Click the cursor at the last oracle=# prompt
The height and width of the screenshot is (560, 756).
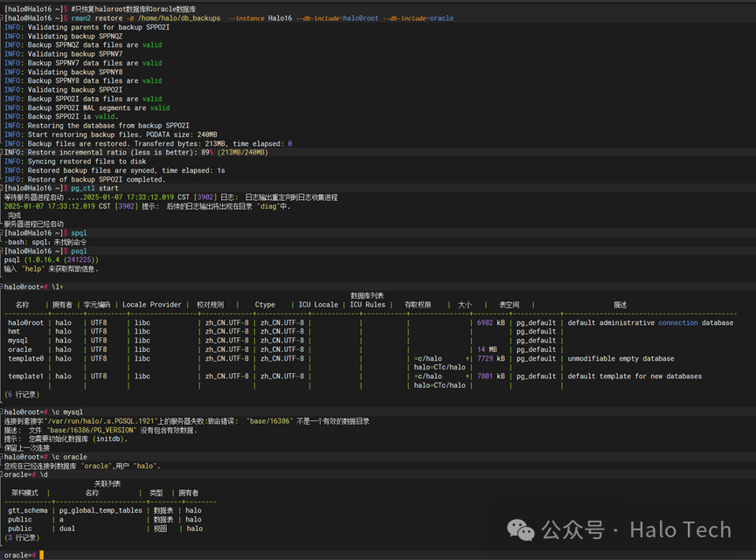(41, 555)
